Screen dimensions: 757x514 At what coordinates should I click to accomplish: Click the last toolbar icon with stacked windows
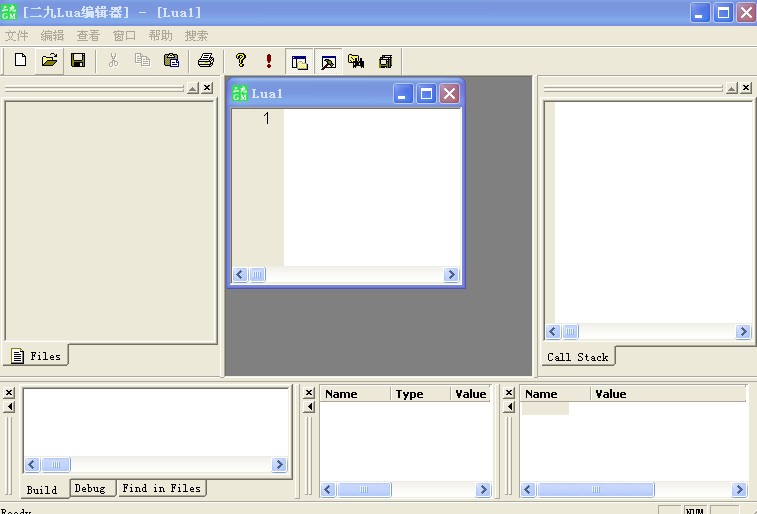coord(385,61)
